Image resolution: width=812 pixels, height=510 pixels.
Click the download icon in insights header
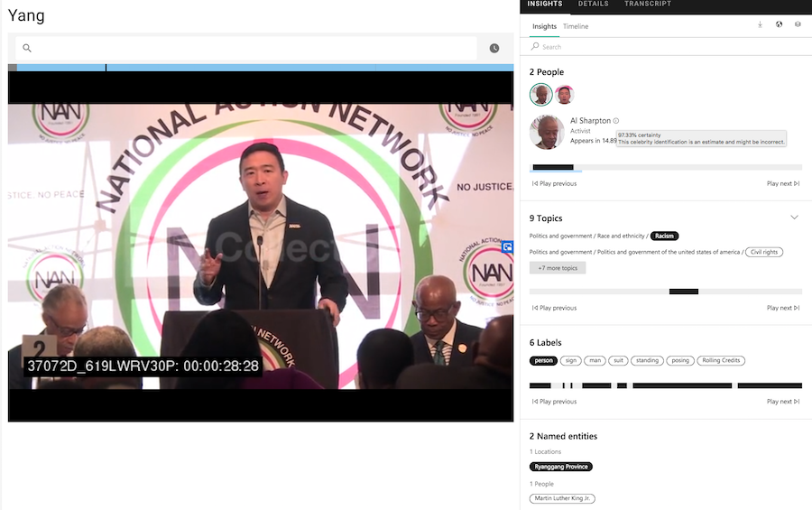(x=760, y=24)
